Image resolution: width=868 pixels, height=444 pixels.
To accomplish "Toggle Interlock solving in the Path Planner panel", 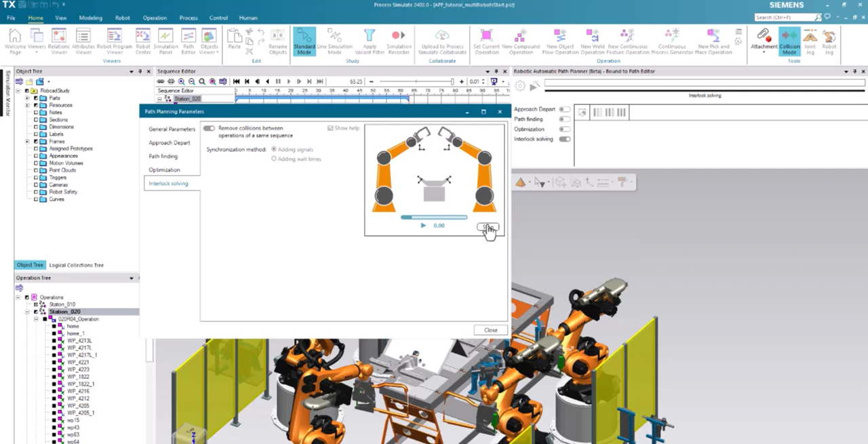I will tap(564, 139).
